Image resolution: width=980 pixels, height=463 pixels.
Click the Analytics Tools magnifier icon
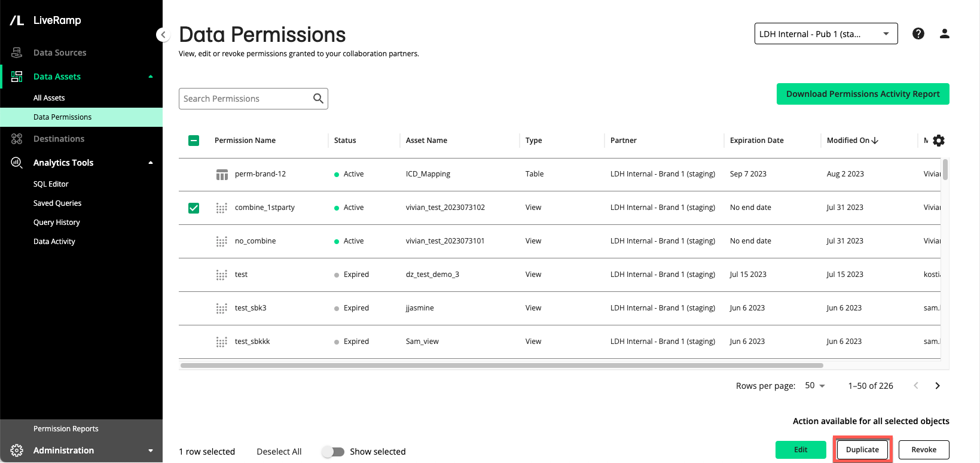17,163
